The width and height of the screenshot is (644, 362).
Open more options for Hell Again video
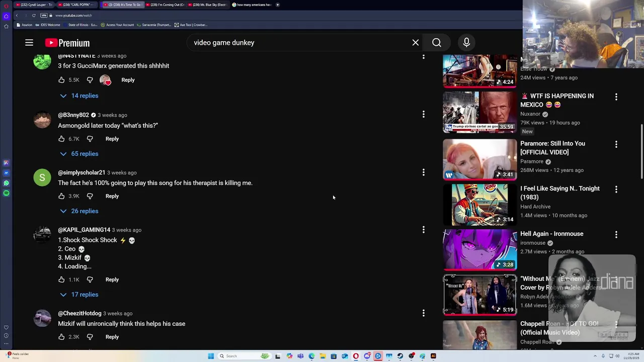tap(616, 235)
